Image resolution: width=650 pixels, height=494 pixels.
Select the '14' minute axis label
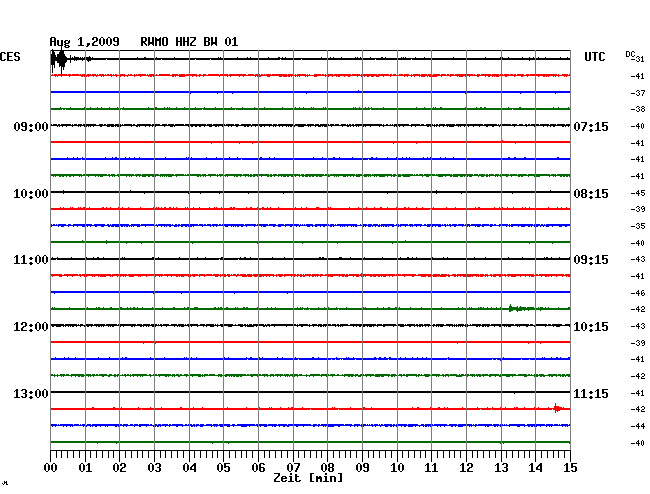coord(535,467)
